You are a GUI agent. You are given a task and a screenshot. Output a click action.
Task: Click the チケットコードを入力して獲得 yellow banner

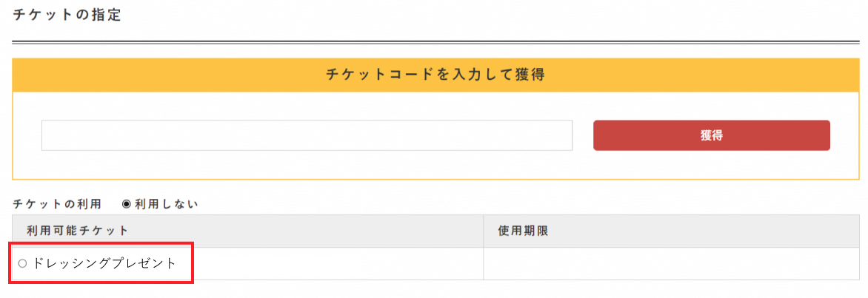click(x=435, y=75)
